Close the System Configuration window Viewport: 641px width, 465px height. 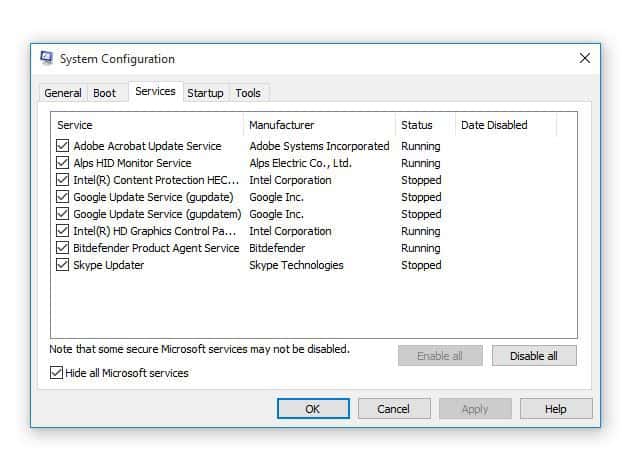[585, 58]
